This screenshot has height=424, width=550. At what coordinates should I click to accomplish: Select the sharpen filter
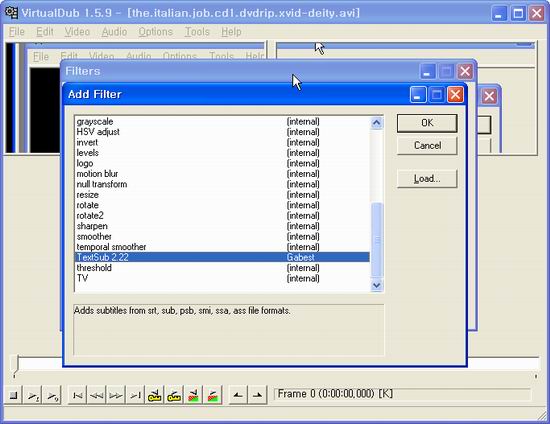tap(222, 226)
